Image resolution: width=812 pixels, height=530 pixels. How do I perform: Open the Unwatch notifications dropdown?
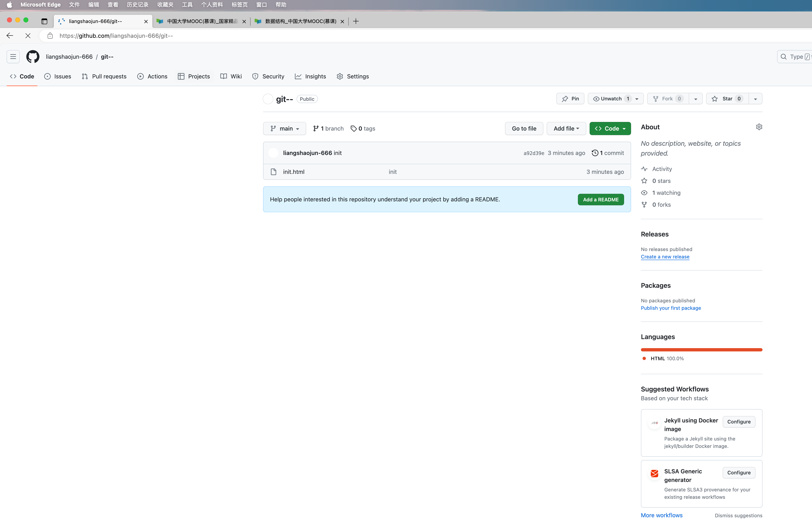[x=615, y=99]
